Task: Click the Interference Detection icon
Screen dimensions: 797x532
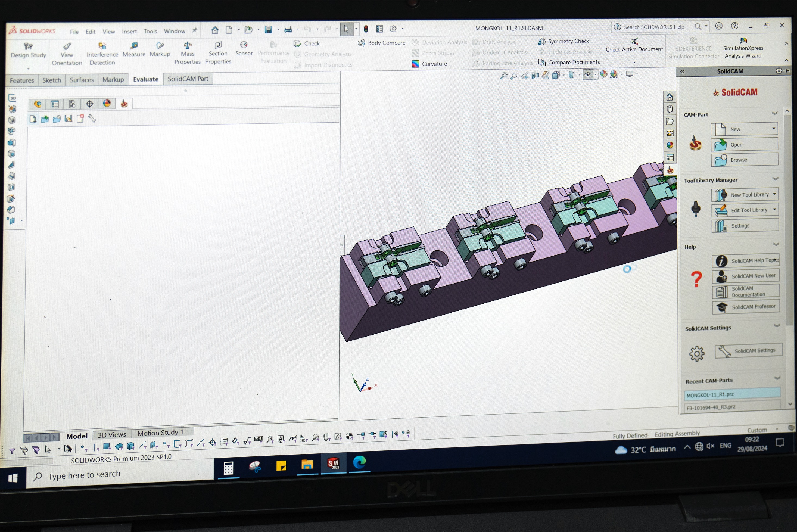Action: coord(102,45)
